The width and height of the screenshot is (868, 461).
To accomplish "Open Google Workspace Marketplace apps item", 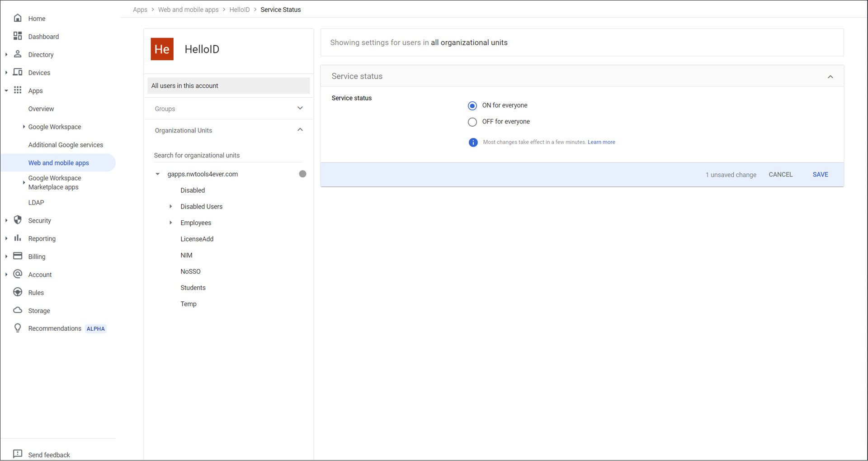I will point(55,183).
